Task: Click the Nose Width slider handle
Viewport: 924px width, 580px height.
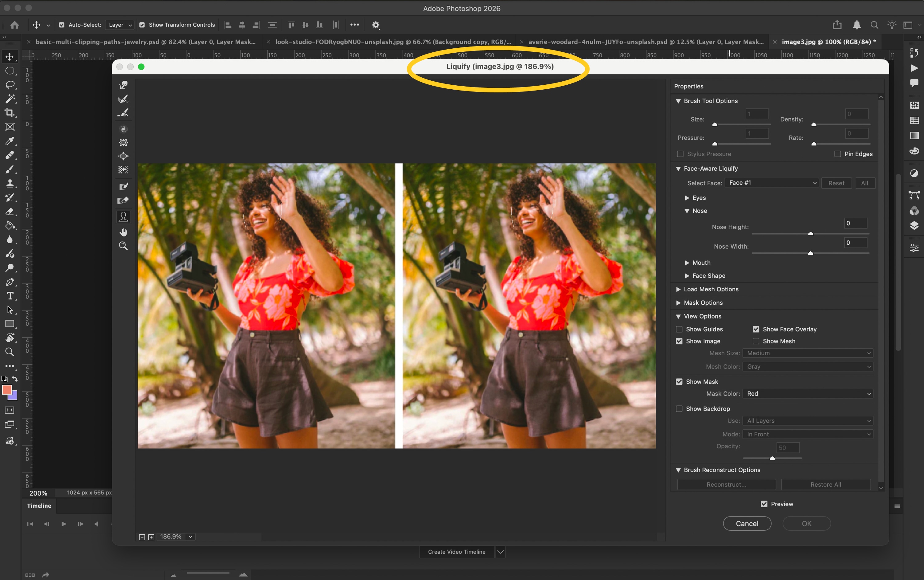Action: (x=810, y=253)
